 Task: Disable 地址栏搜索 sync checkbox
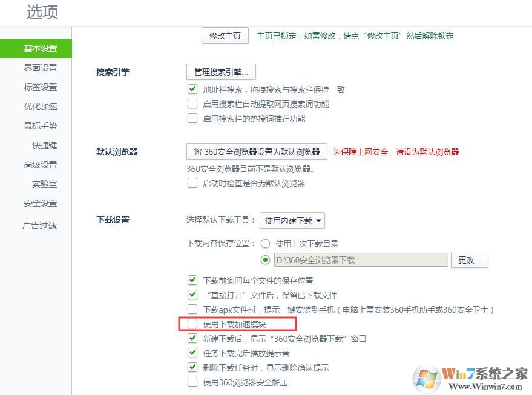click(194, 89)
